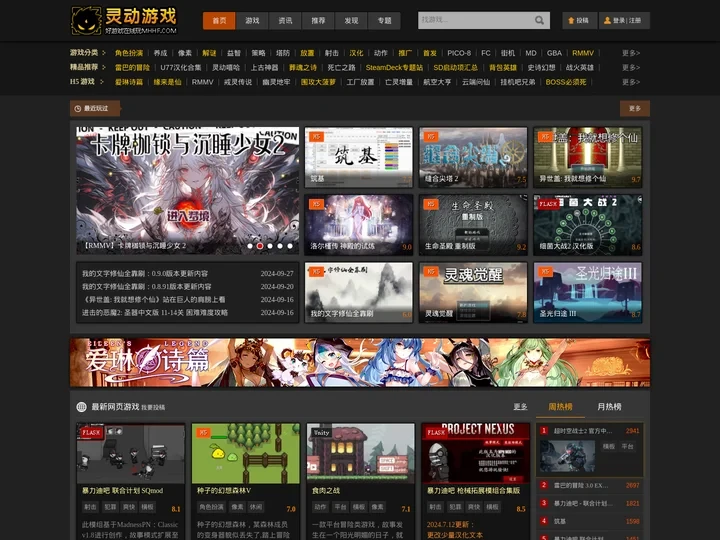Click the globe icon beside 最新网页游戏
The height and width of the screenshot is (540, 720).
[82, 407]
